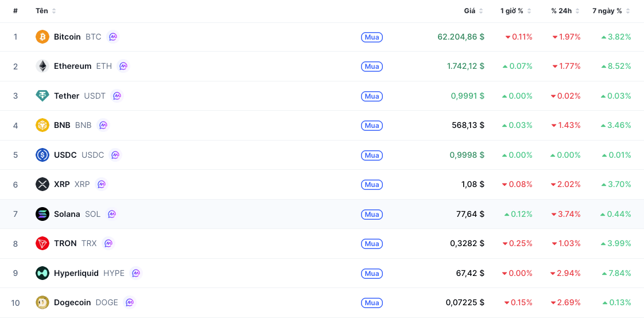Click the Bitcoin price 62.204,86 $

pyautogui.click(x=461, y=37)
